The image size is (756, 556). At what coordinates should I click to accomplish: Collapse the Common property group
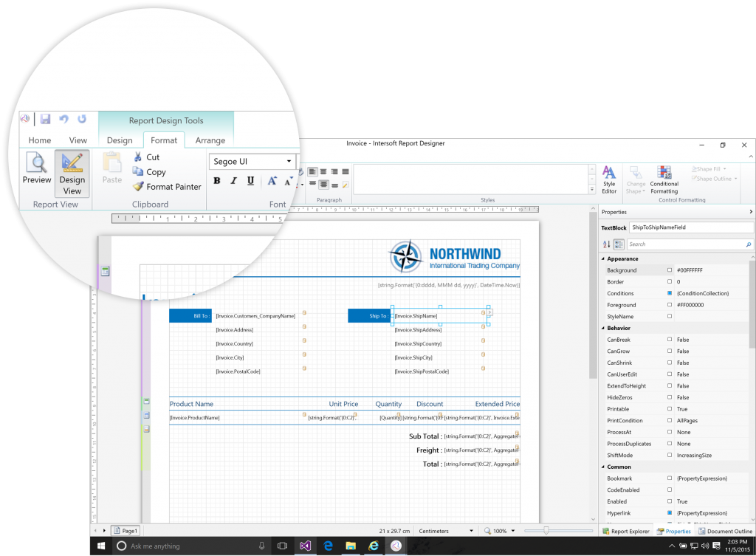pos(603,467)
